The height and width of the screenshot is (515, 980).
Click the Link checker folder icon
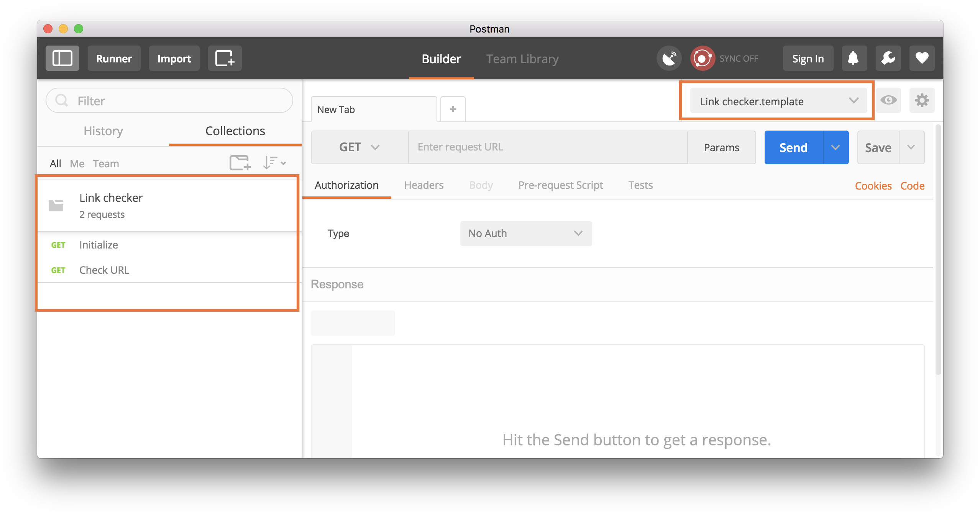[x=56, y=206]
